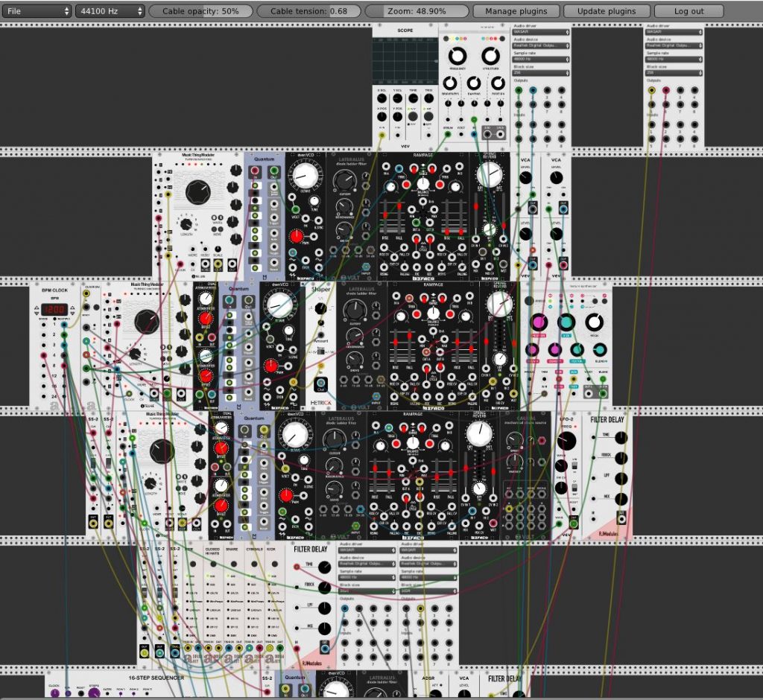Adjust the Cable tension slider
Viewport: 763px width, 700px height.
tap(308, 10)
